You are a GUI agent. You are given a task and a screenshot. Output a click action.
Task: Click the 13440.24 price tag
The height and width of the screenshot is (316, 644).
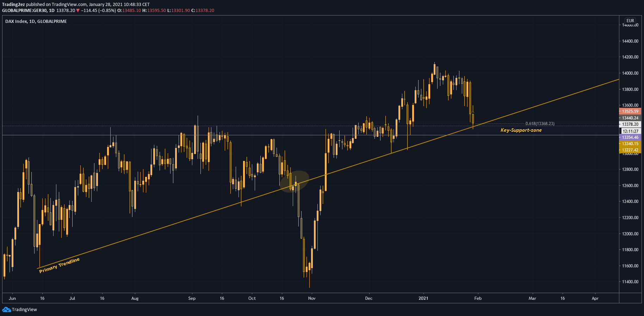point(630,118)
